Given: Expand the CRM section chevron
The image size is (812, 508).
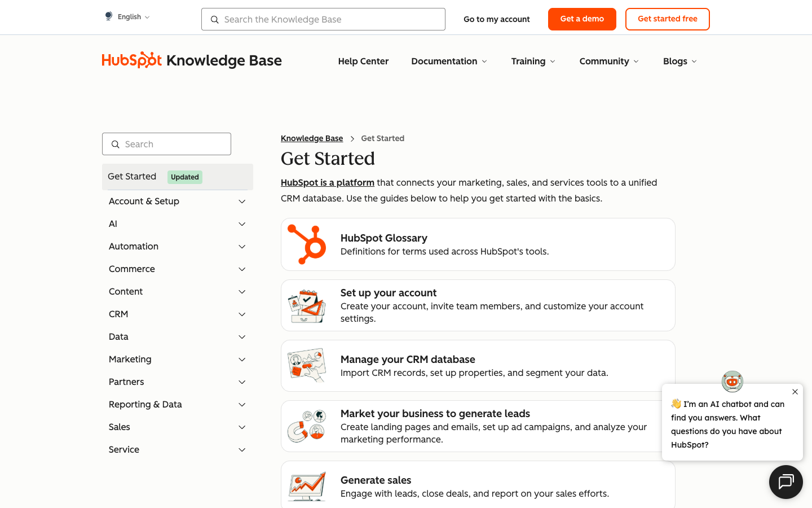Looking at the screenshot, I should tap(242, 314).
